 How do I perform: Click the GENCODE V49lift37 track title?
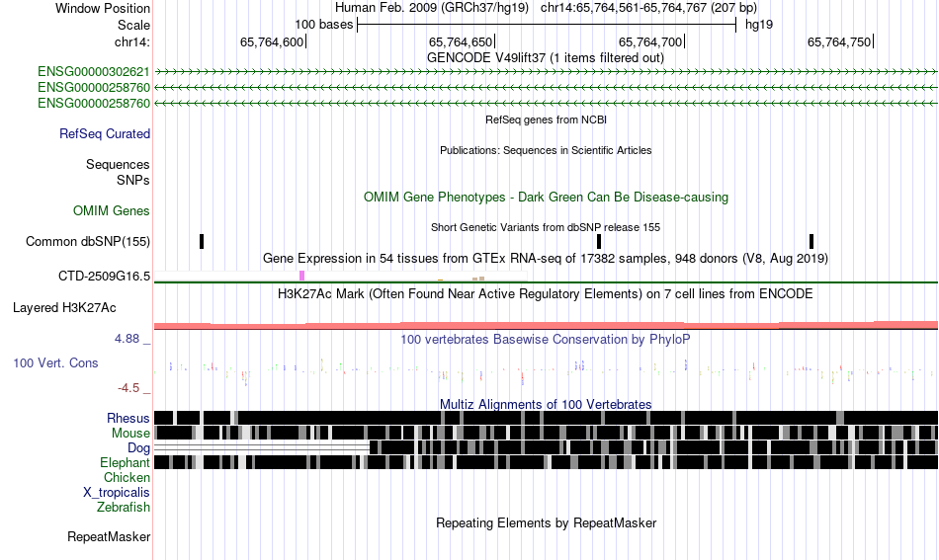tap(546, 58)
